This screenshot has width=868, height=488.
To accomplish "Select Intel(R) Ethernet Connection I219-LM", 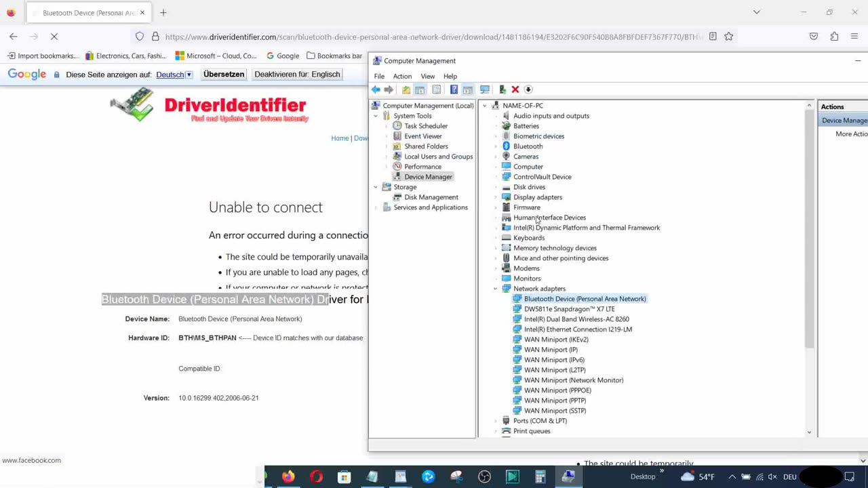I will click(x=578, y=329).
